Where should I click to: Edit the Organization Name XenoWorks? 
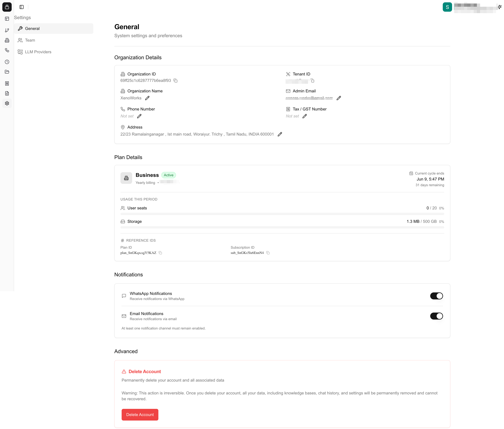(x=147, y=98)
